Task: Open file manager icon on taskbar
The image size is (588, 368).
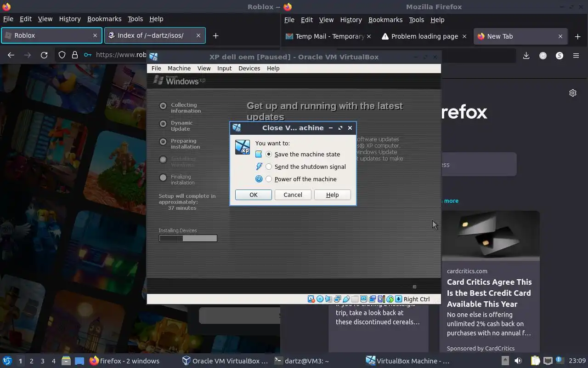Action: coord(66,361)
